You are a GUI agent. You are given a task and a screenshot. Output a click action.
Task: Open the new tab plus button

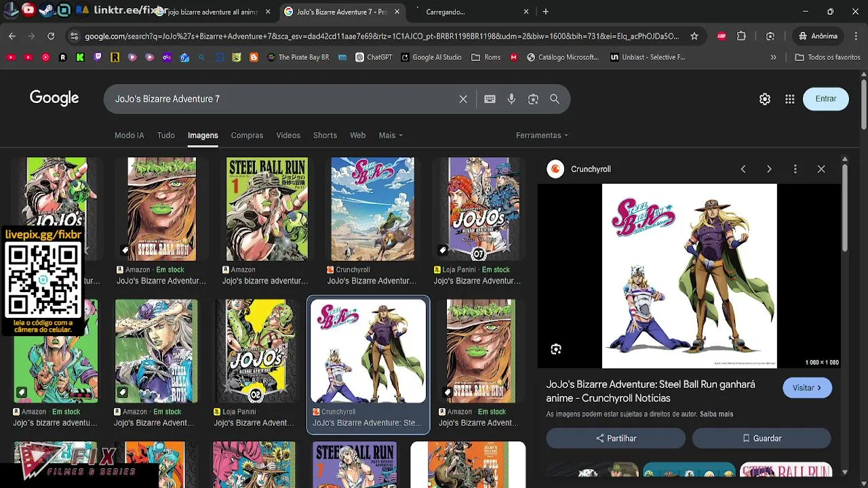coord(545,12)
